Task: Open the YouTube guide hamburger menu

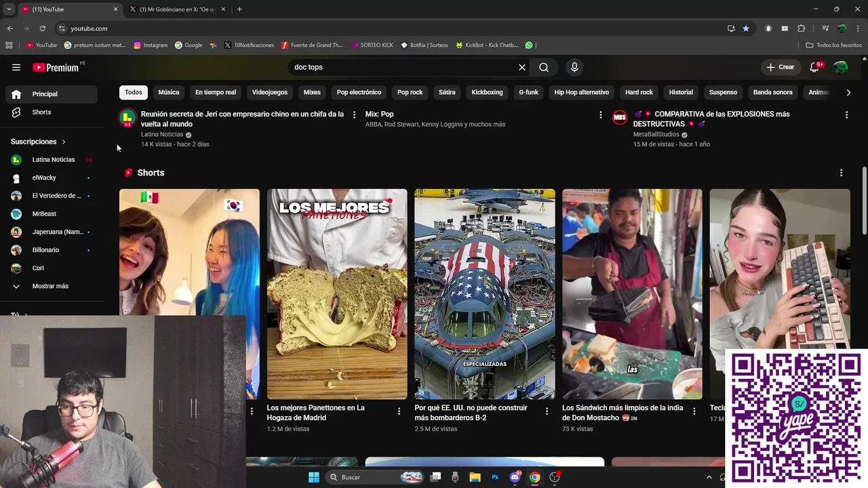Action: pyautogui.click(x=16, y=67)
